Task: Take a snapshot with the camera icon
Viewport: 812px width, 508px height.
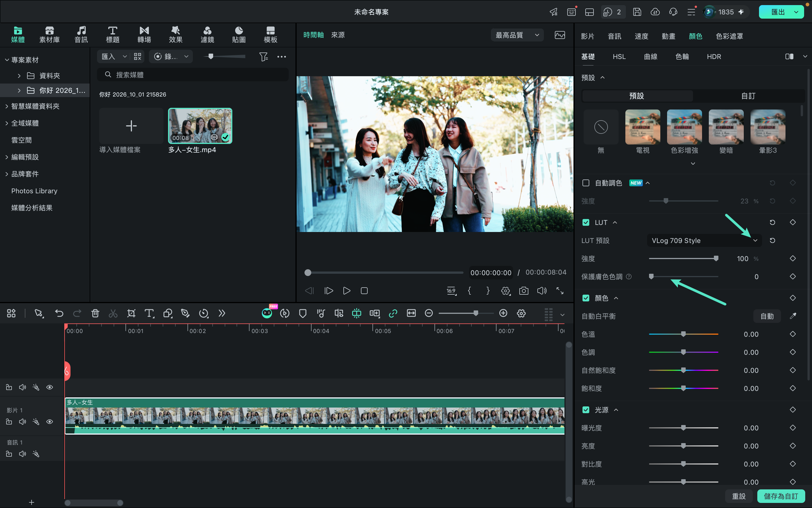Action: coord(524,291)
